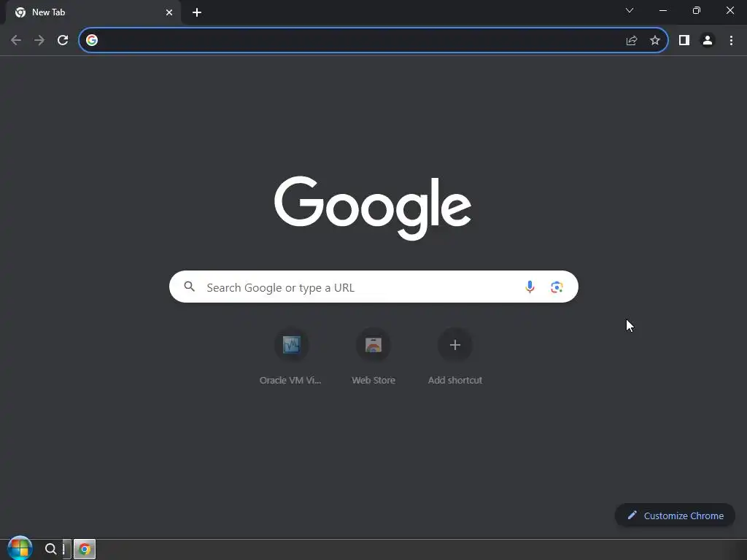Open the side panel icon
Screen dimensions: 747x560
pos(684,41)
